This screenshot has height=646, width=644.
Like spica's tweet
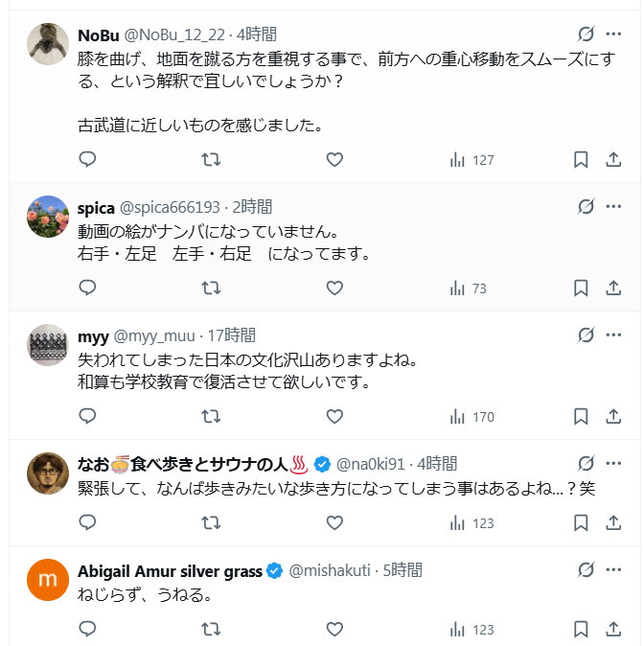(334, 288)
